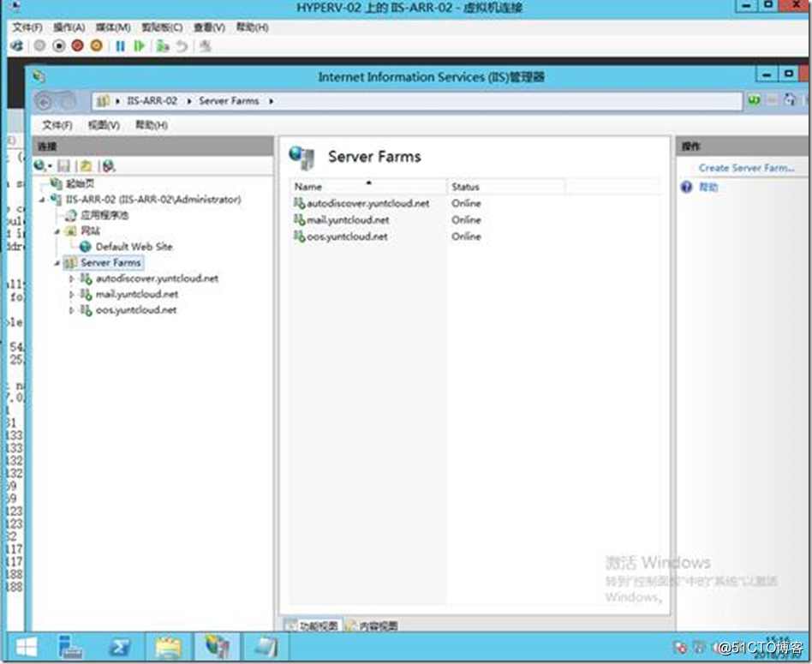Viewport: 812px width, 664px height.
Task: Expand mail.yuntcloud.net tree node
Action: coord(71,295)
